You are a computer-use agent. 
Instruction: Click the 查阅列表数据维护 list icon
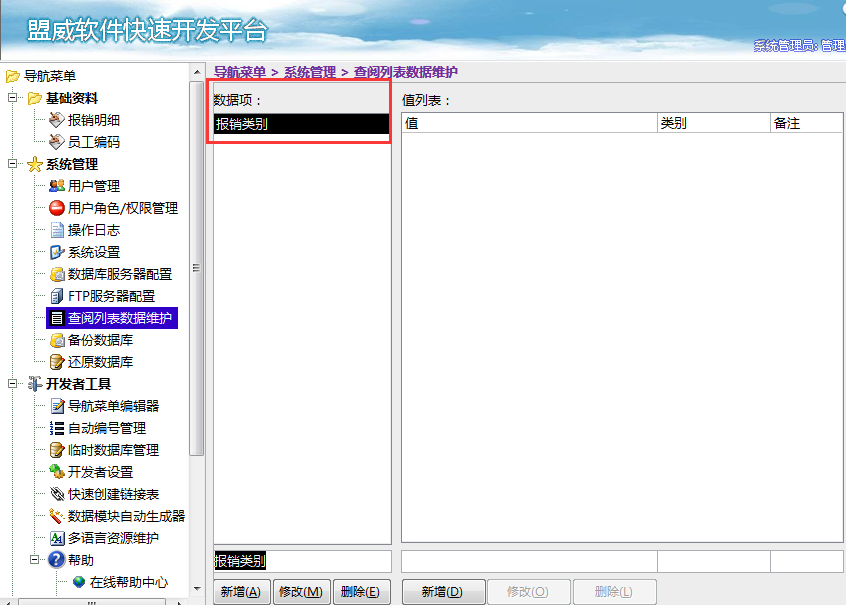[57, 318]
